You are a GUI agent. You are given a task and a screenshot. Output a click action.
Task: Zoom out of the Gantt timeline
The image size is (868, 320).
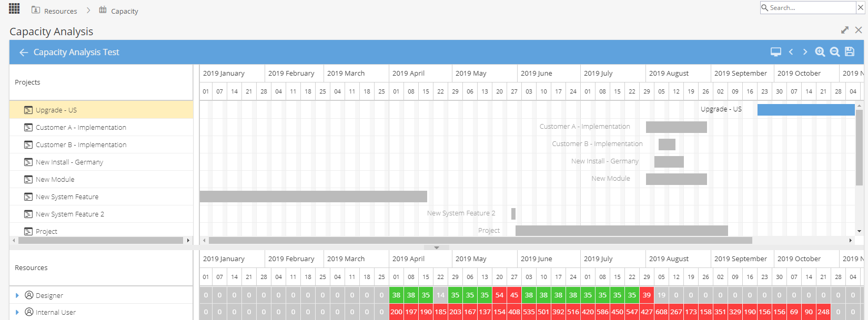pyautogui.click(x=835, y=52)
